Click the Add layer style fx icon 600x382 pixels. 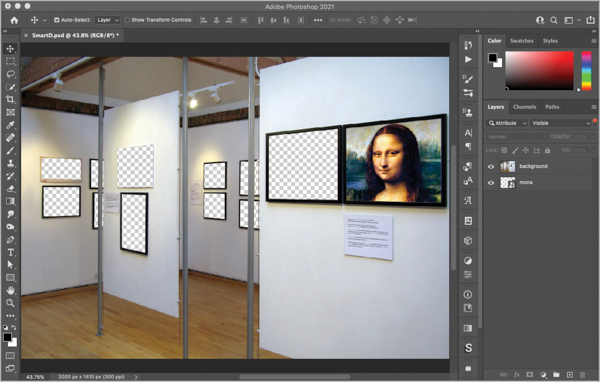(x=517, y=375)
